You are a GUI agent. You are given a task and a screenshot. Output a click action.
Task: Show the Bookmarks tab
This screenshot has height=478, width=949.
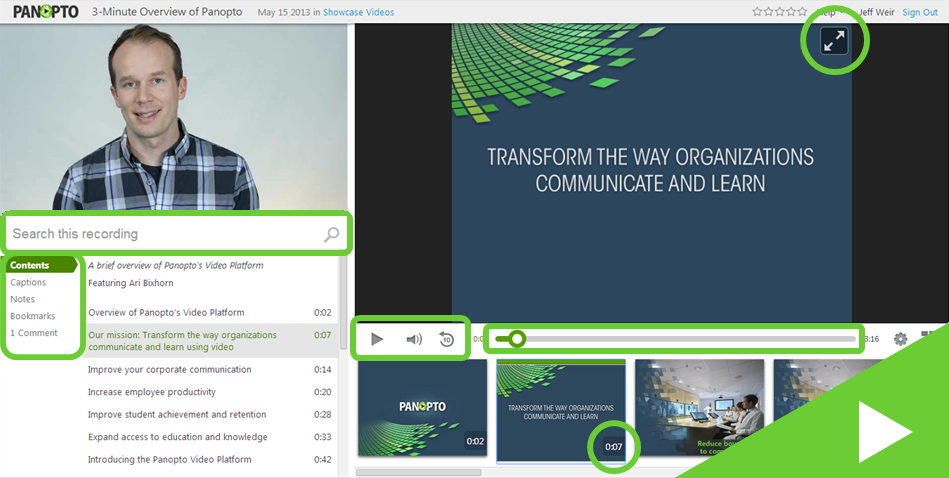[x=32, y=316]
